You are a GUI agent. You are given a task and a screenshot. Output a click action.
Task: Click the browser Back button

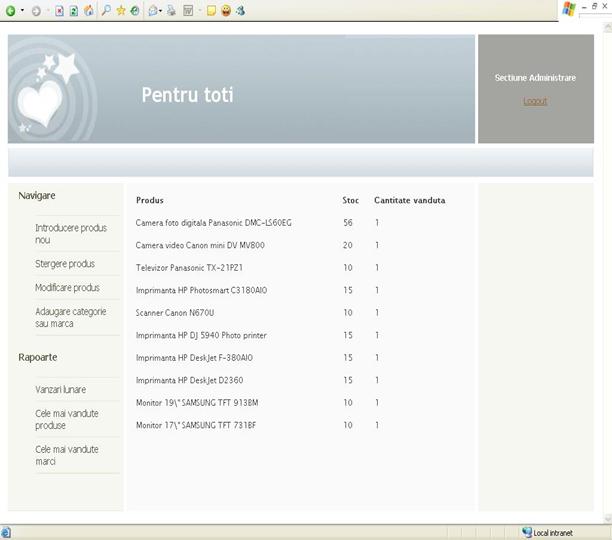click(10, 10)
